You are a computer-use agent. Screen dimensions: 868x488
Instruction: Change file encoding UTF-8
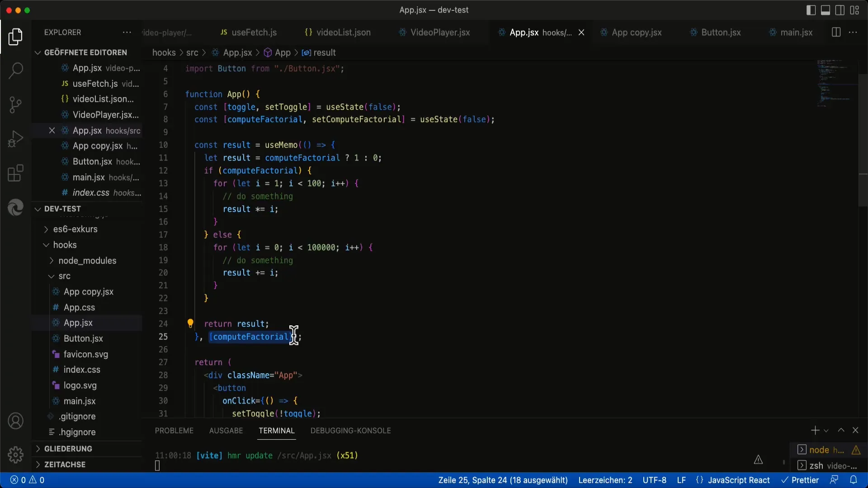pos(655,480)
